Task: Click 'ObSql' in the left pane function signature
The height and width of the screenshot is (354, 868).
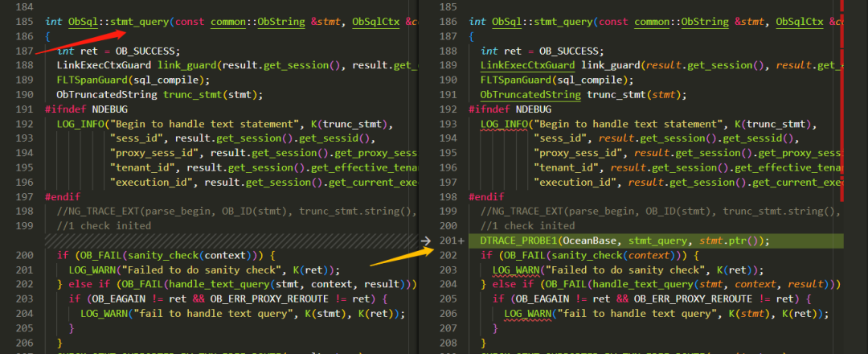Action: [x=83, y=23]
